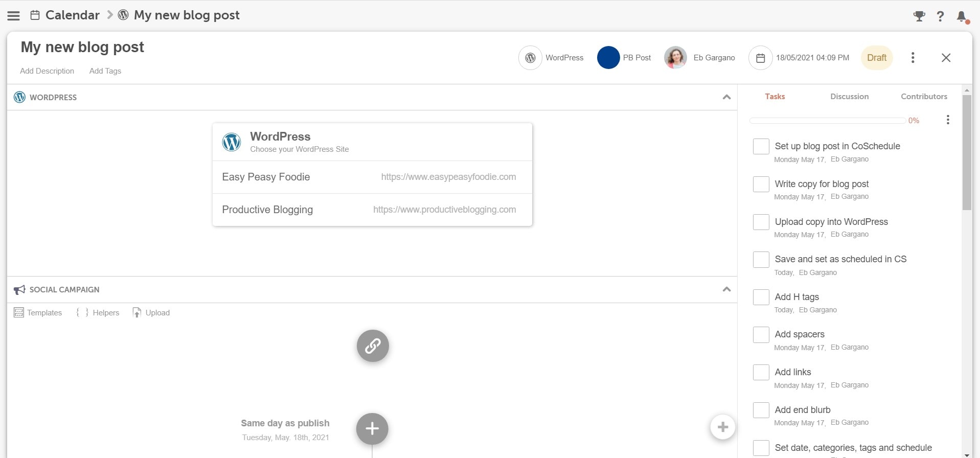The width and height of the screenshot is (980, 458).
Task: Click the productiveblogging.com URL
Action: [444, 210]
